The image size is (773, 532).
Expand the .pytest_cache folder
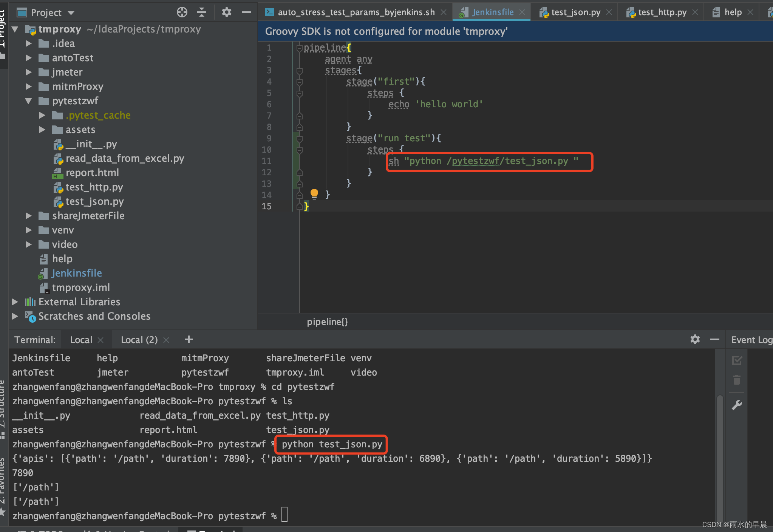pyautogui.click(x=42, y=115)
